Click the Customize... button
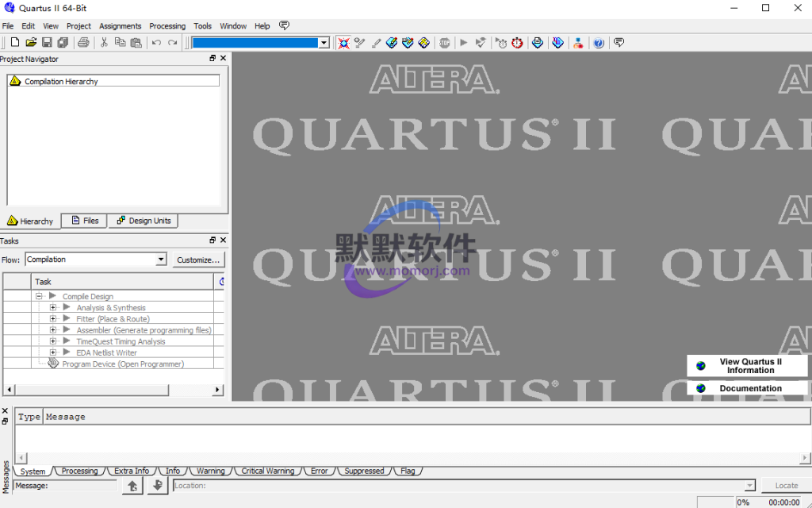Screen dimensions: 812x508 (198, 260)
